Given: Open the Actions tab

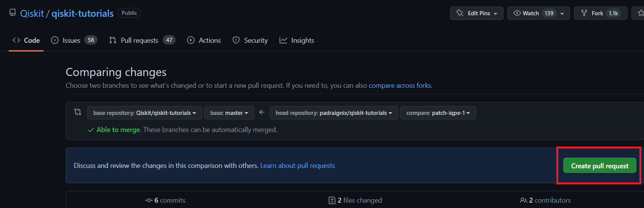Looking at the screenshot, I should point(204,40).
